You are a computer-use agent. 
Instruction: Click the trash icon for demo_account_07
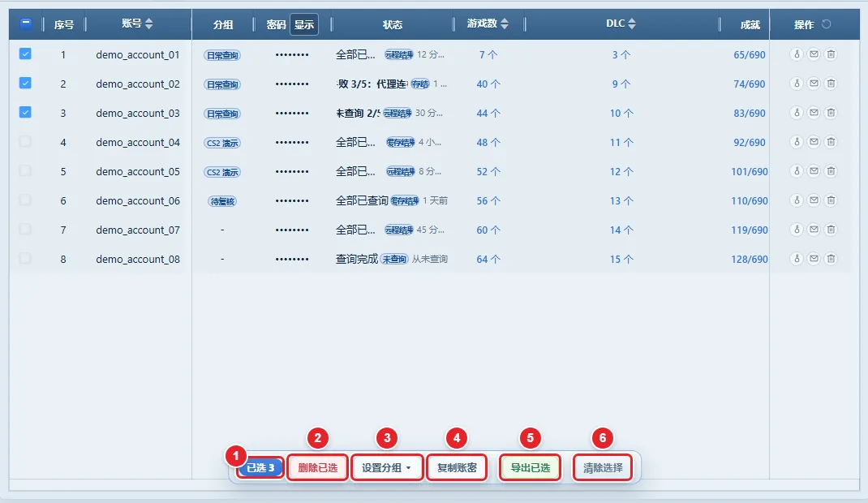[831, 230]
